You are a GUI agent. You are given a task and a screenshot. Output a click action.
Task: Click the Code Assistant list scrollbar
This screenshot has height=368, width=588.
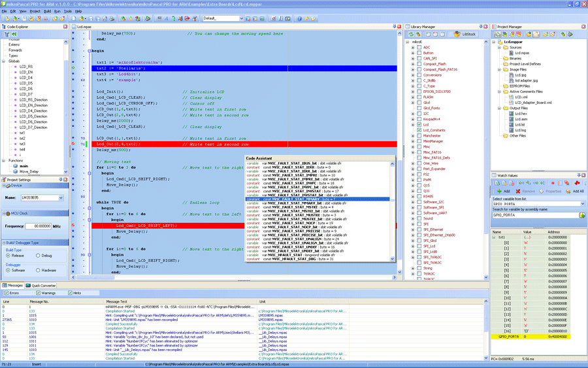click(392, 211)
